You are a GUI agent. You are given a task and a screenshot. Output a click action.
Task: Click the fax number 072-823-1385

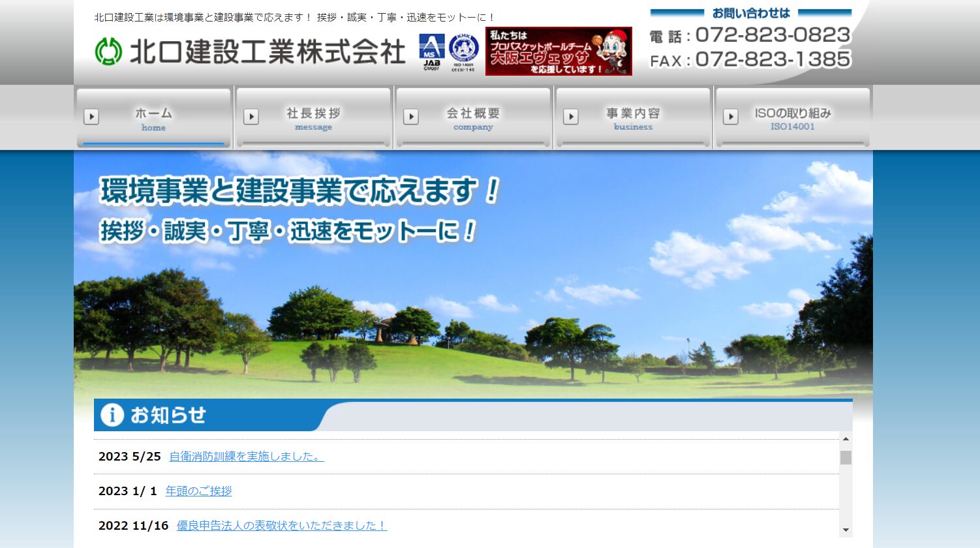[x=773, y=59]
